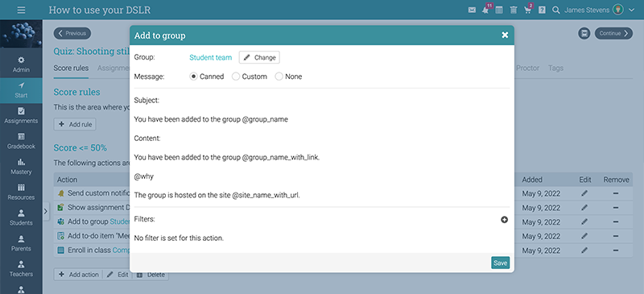Click the Action column header
This screenshot has width=644, height=294.
[x=67, y=180]
